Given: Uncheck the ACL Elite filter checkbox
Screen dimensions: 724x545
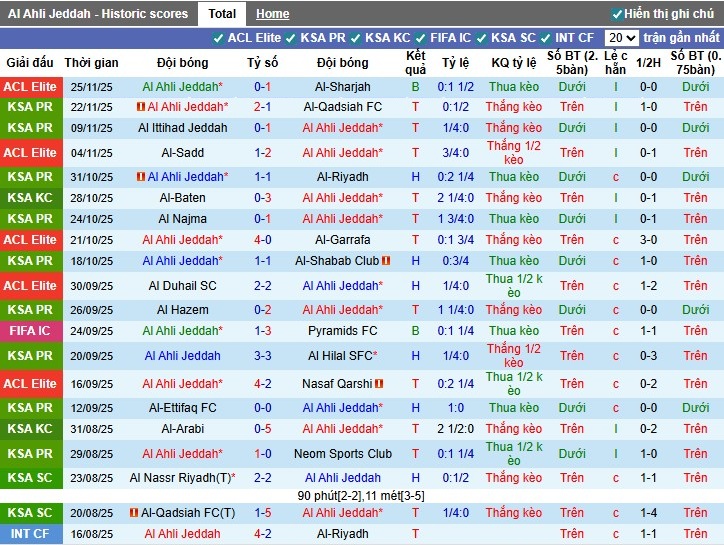Looking at the screenshot, I should [218, 38].
